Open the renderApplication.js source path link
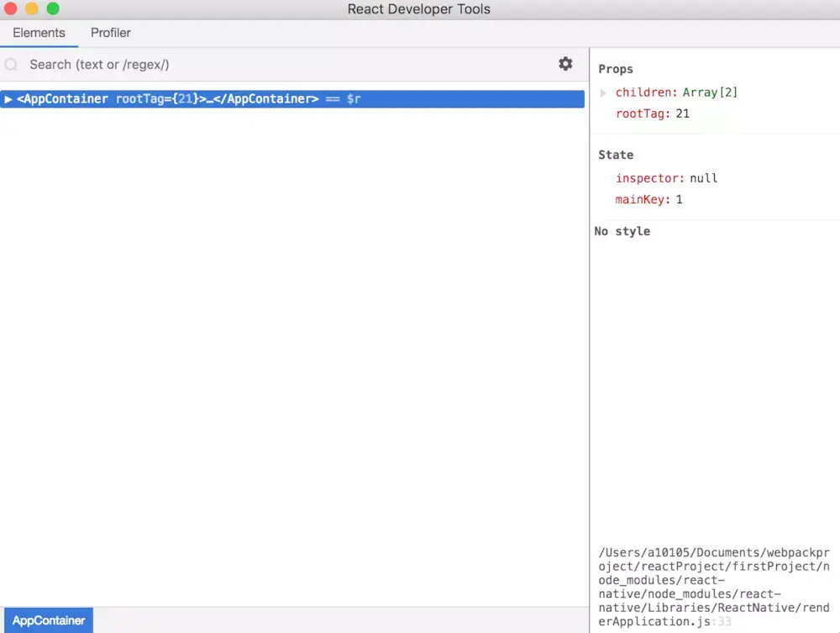This screenshot has height=633, width=840. pyautogui.click(x=714, y=587)
